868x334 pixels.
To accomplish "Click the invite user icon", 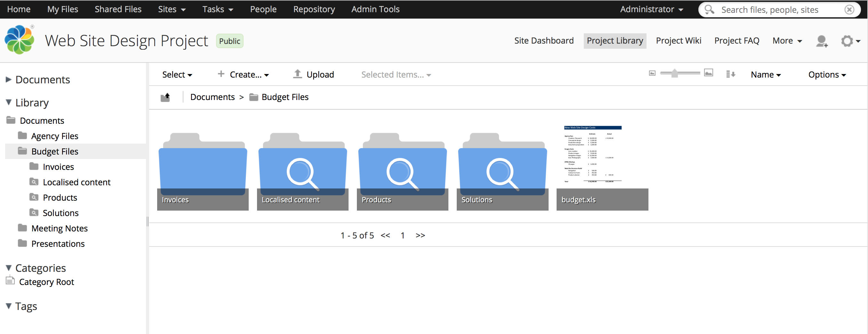I will click(x=822, y=41).
